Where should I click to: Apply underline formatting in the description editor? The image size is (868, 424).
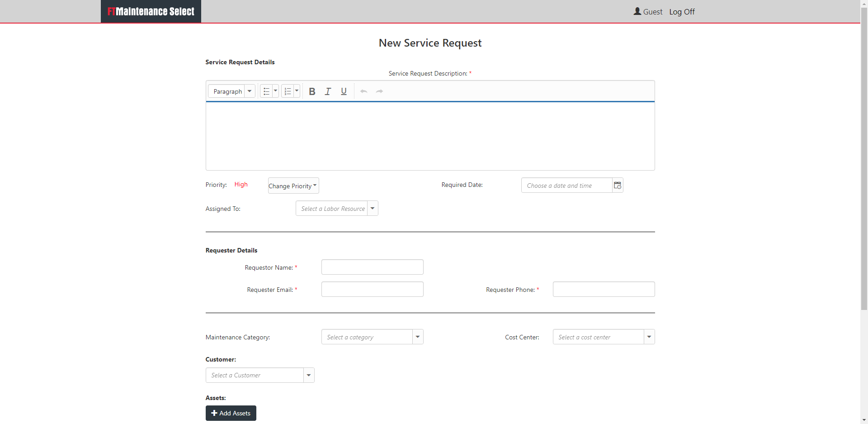coord(344,91)
